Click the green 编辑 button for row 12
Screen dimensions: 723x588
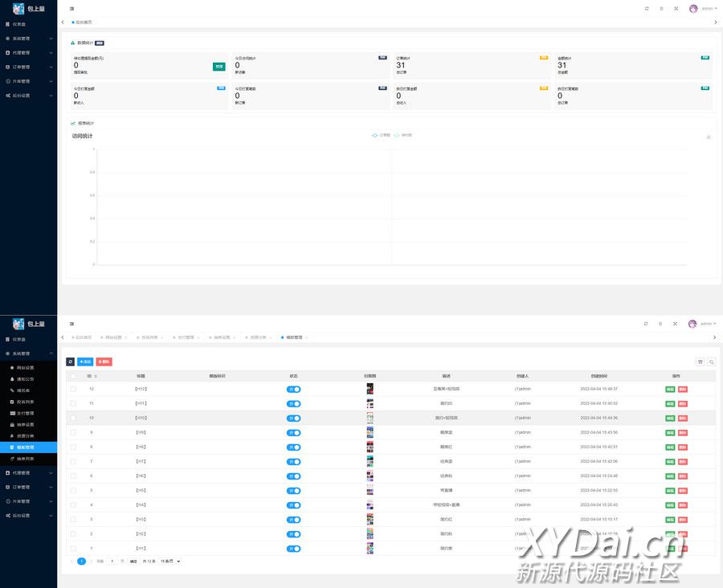pyautogui.click(x=670, y=389)
